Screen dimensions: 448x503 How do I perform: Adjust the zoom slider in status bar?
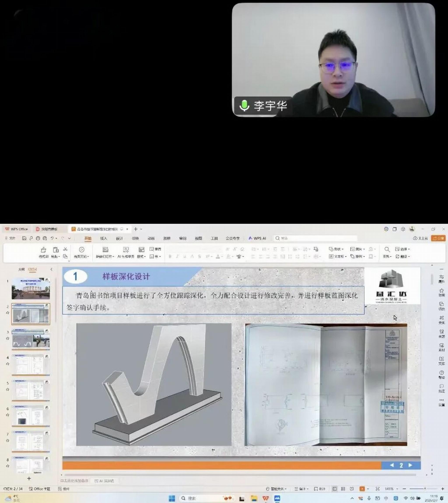(425, 489)
